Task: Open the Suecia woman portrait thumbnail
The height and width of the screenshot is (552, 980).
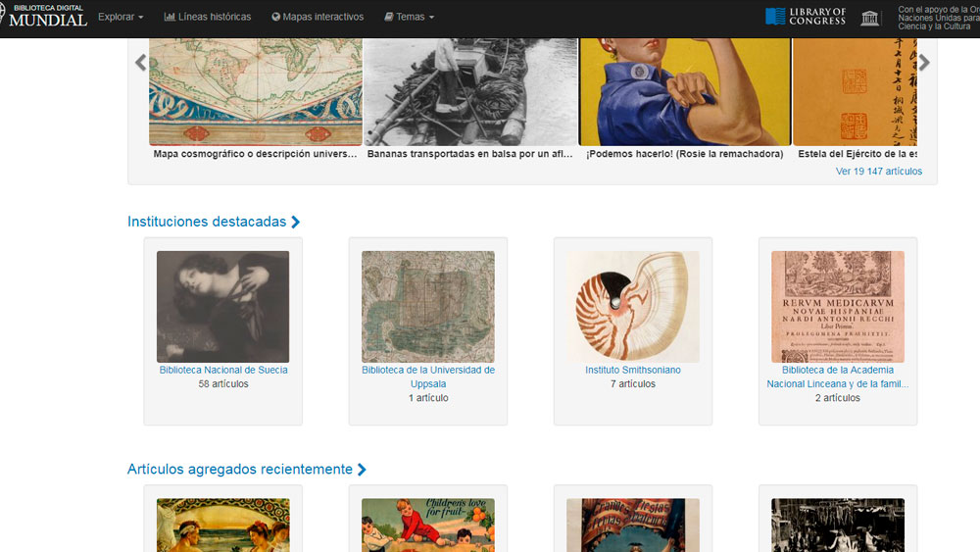Action: pyautogui.click(x=223, y=306)
